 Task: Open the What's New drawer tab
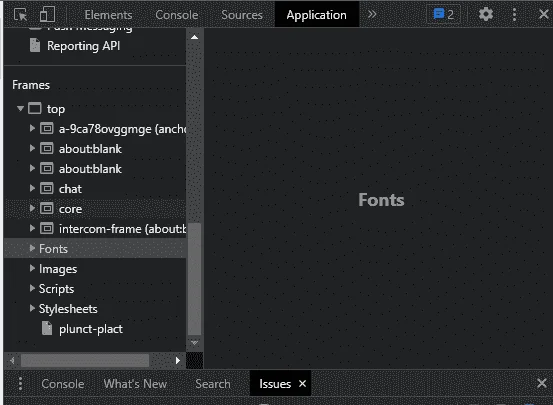pos(135,384)
